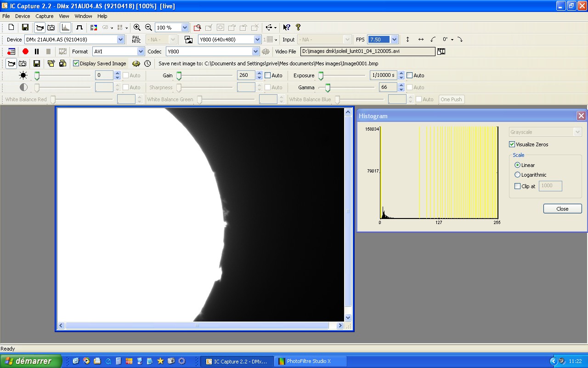The width and height of the screenshot is (588, 368).
Task: Enable the Clip at checkbox
Action: point(518,186)
